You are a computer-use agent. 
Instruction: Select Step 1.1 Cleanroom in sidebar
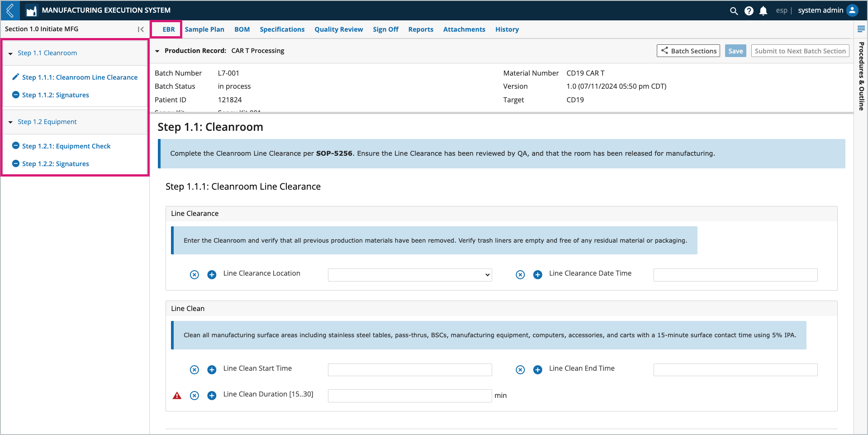point(47,53)
